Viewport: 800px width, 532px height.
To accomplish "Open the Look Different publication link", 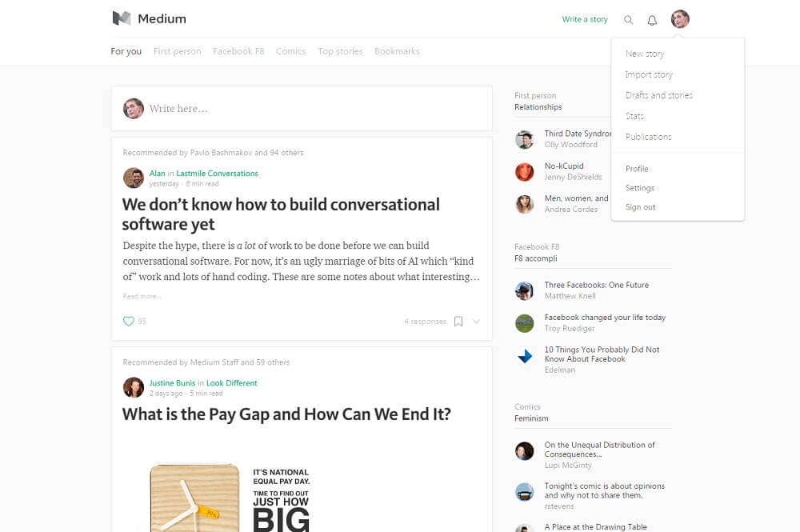I will 232,383.
